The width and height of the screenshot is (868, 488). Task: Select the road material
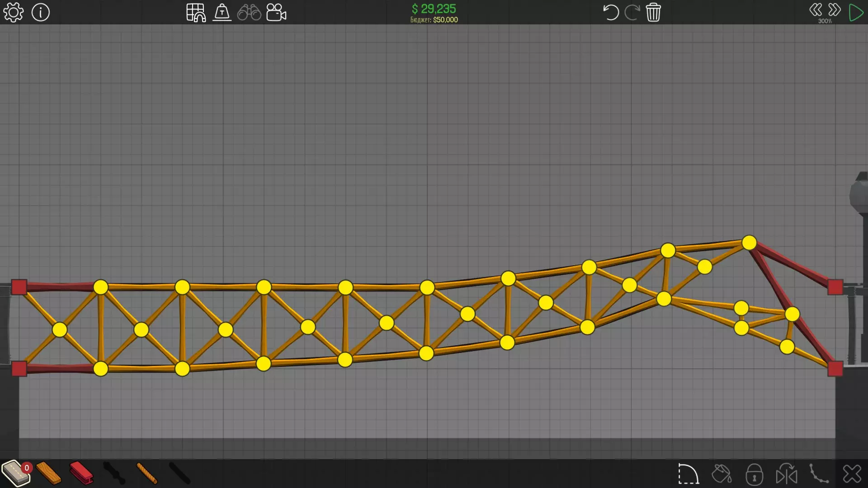click(16, 474)
